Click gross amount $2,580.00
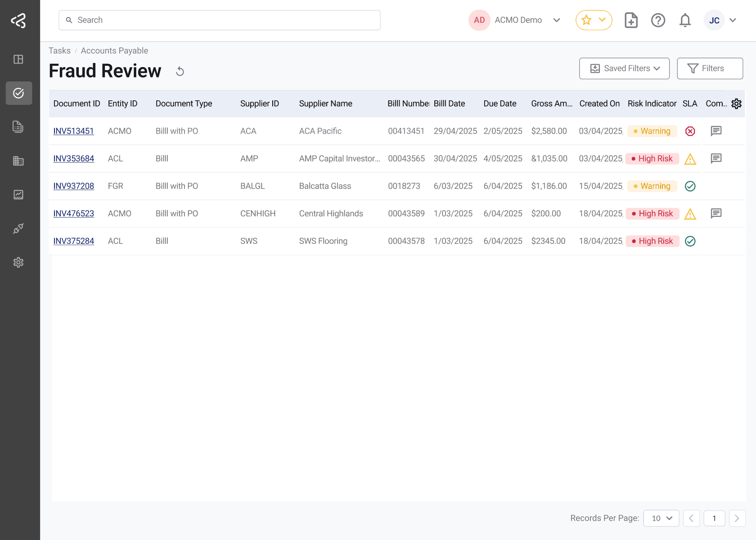 tap(549, 131)
